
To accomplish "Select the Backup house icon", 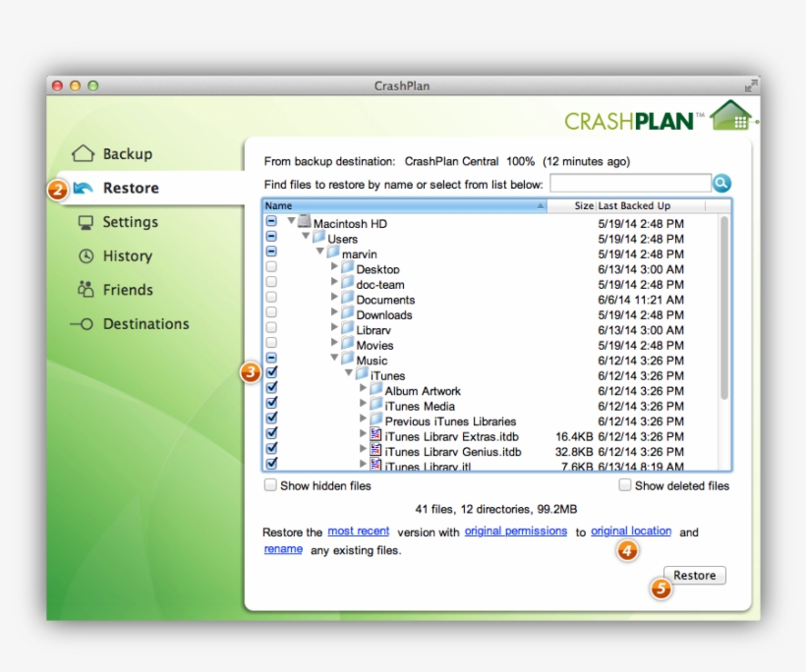I will [x=84, y=153].
